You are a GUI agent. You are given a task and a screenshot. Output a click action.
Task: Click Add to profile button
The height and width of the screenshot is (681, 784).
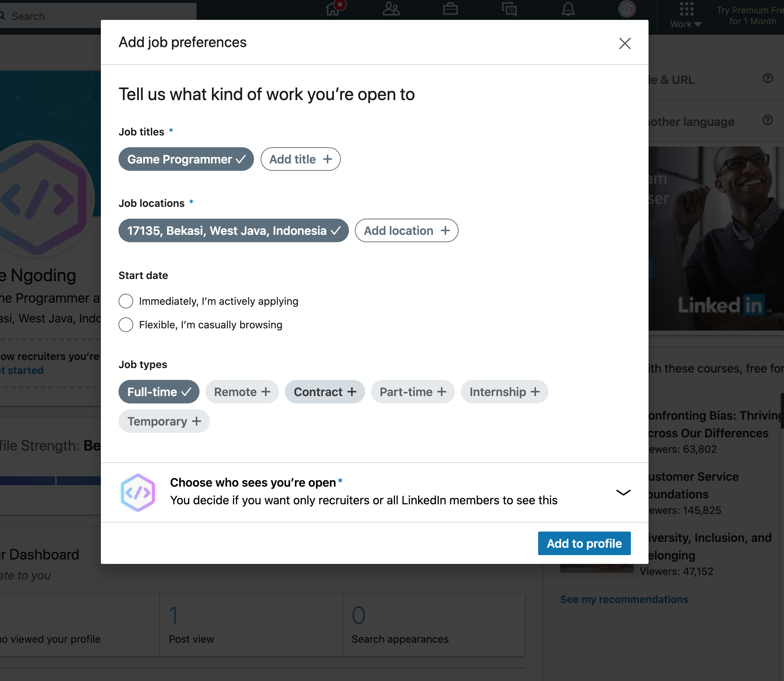pyautogui.click(x=584, y=543)
